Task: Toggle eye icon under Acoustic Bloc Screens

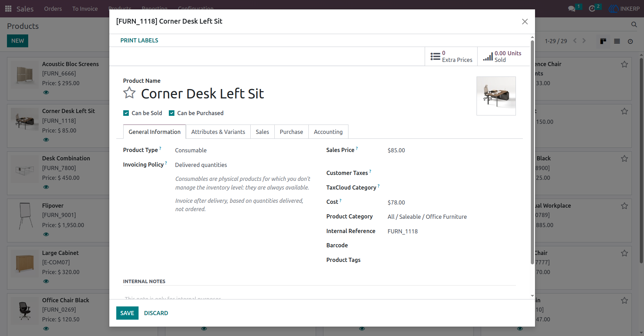Action: click(x=46, y=93)
